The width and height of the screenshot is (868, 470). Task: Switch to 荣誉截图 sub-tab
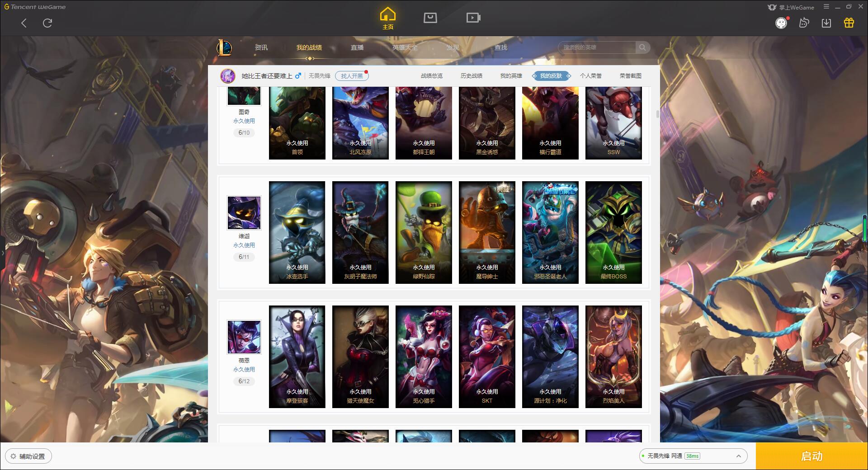(631, 76)
